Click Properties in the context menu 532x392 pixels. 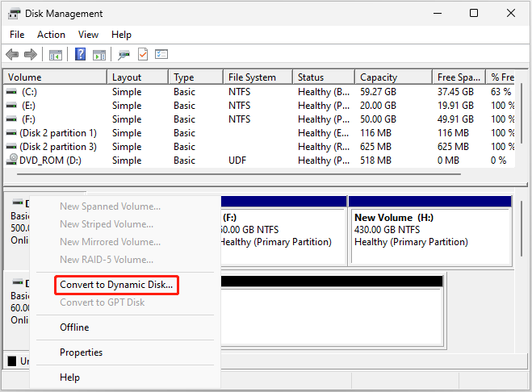click(81, 352)
